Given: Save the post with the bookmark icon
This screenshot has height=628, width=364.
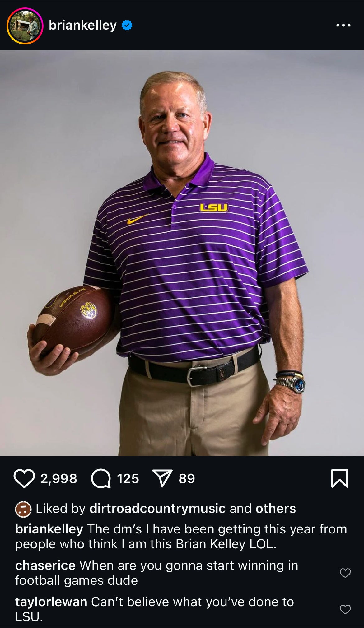Looking at the screenshot, I should click(x=340, y=478).
